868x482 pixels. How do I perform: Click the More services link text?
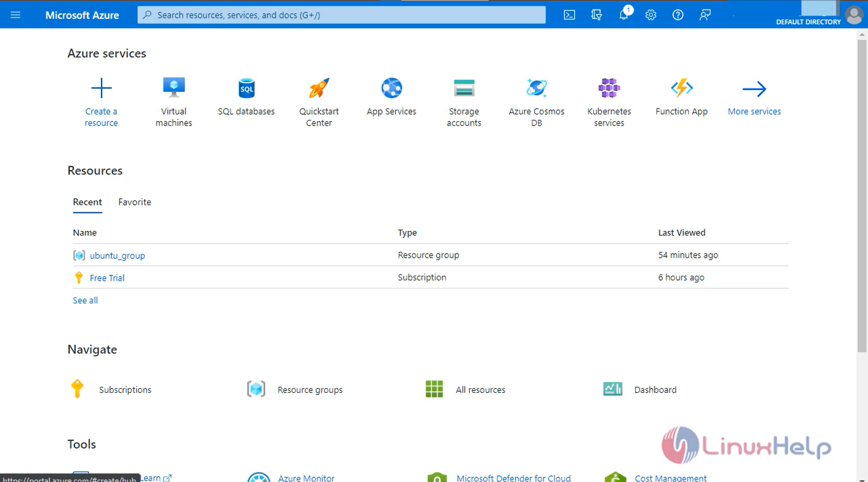pyautogui.click(x=754, y=111)
